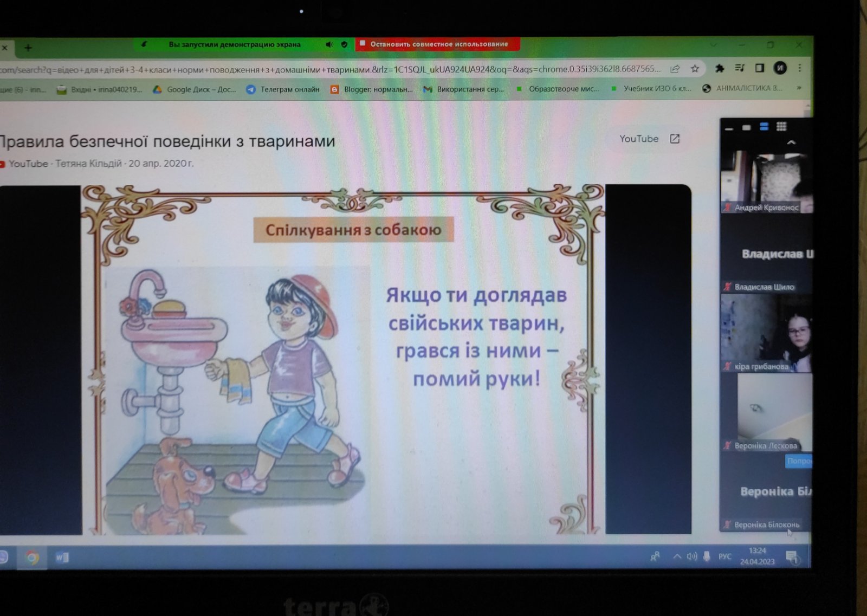This screenshot has height=616, width=867.
Task: Switch Zoom panel to gallery grid view
Action: pos(781,126)
